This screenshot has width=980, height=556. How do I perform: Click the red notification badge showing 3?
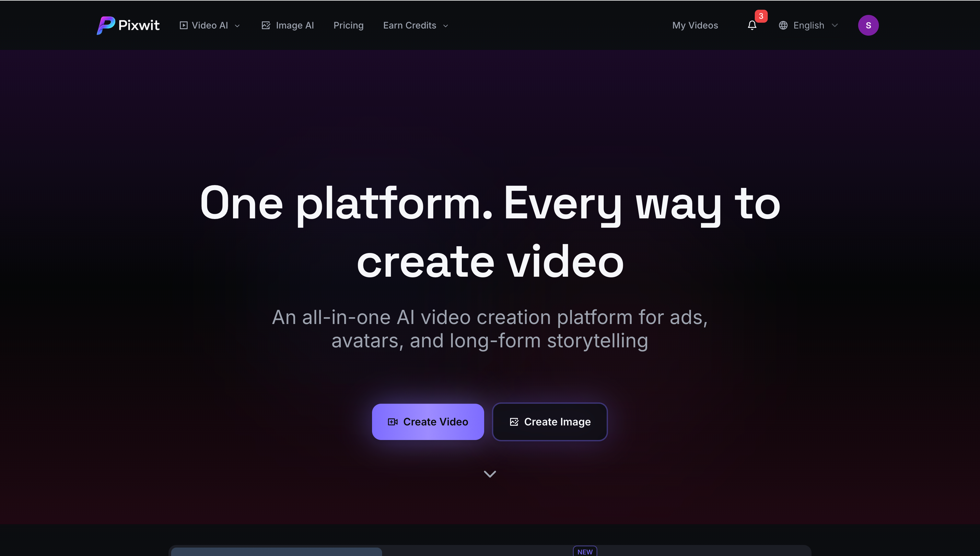(x=762, y=16)
